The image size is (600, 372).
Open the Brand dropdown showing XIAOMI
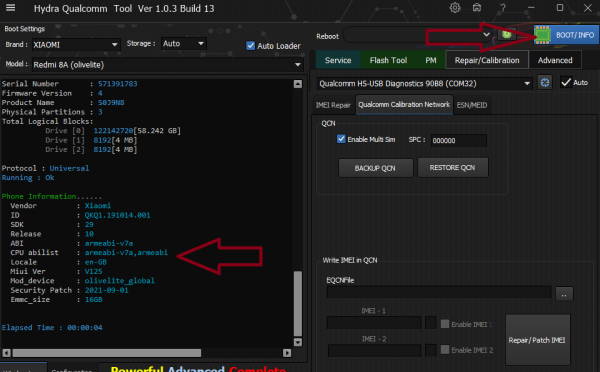[x=75, y=45]
